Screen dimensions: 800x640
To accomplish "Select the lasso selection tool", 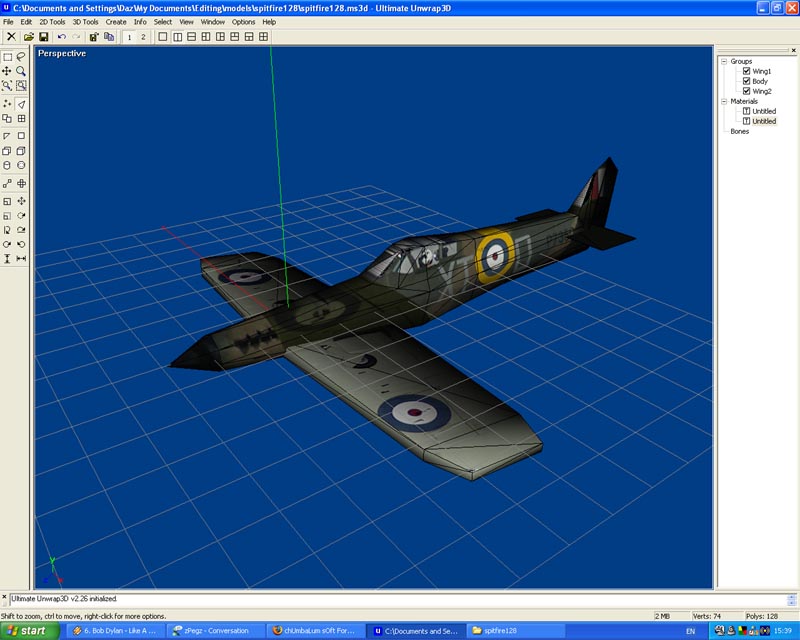I will tap(21, 57).
